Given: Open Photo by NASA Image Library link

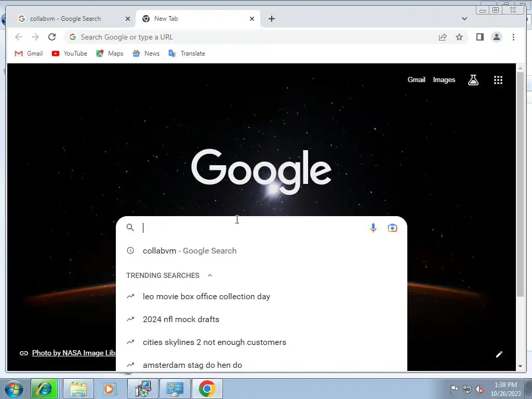Looking at the screenshot, I should point(74,353).
